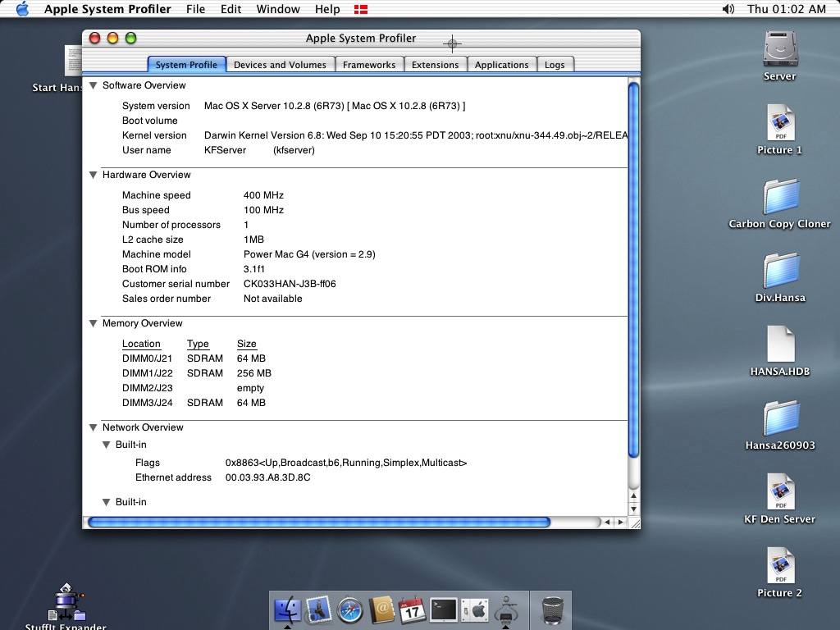Screen dimensions: 840x630
Task: Select the Picture 2 PDF file
Action: 780,566
